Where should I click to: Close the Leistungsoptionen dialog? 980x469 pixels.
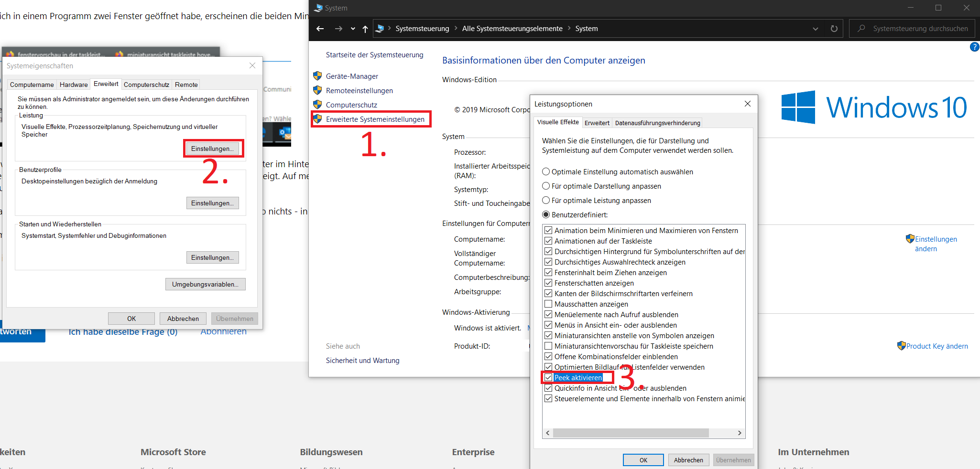[748, 104]
